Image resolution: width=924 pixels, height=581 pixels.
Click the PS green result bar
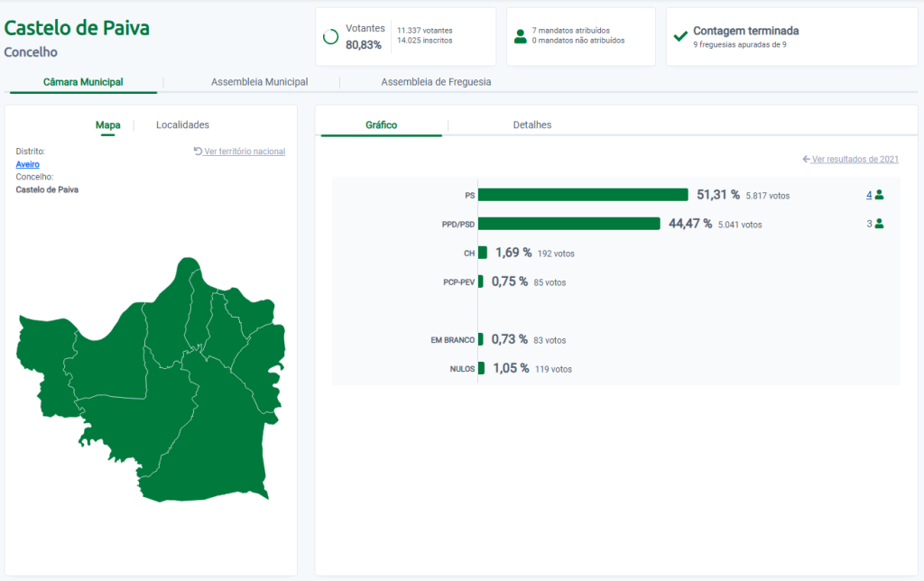click(583, 195)
